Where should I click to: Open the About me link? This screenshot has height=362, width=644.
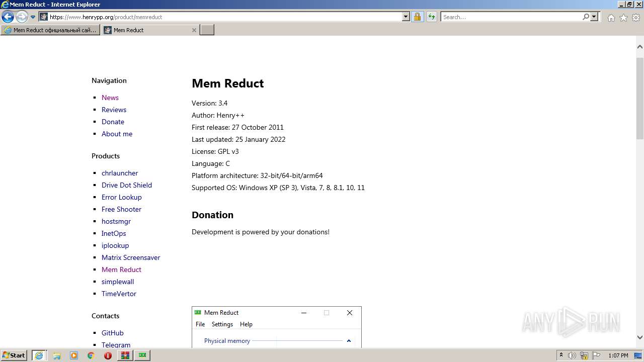[117, 134]
